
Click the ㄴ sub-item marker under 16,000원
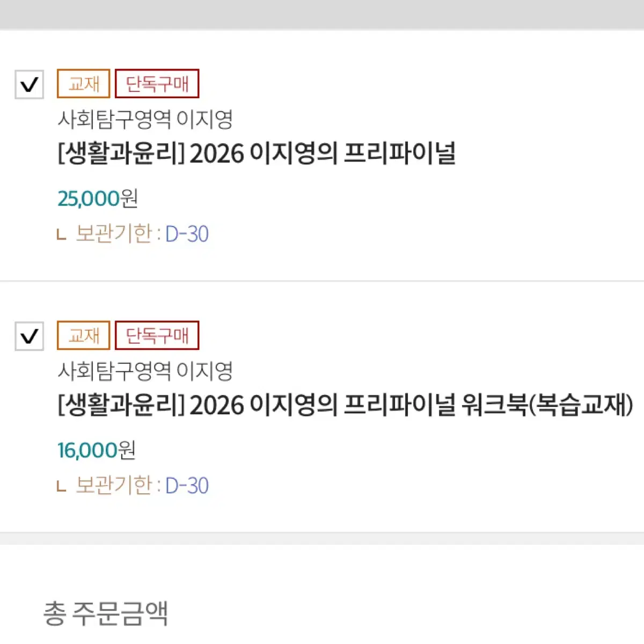click(62, 487)
